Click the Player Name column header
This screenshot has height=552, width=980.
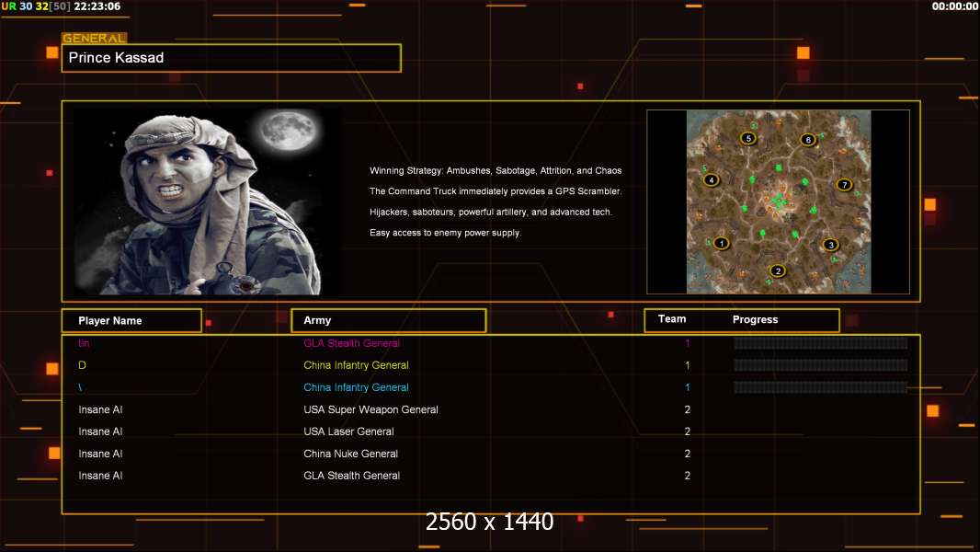[x=110, y=321]
